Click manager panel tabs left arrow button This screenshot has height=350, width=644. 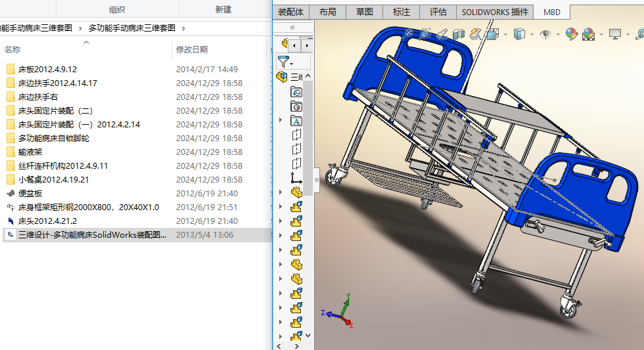[x=294, y=45]
